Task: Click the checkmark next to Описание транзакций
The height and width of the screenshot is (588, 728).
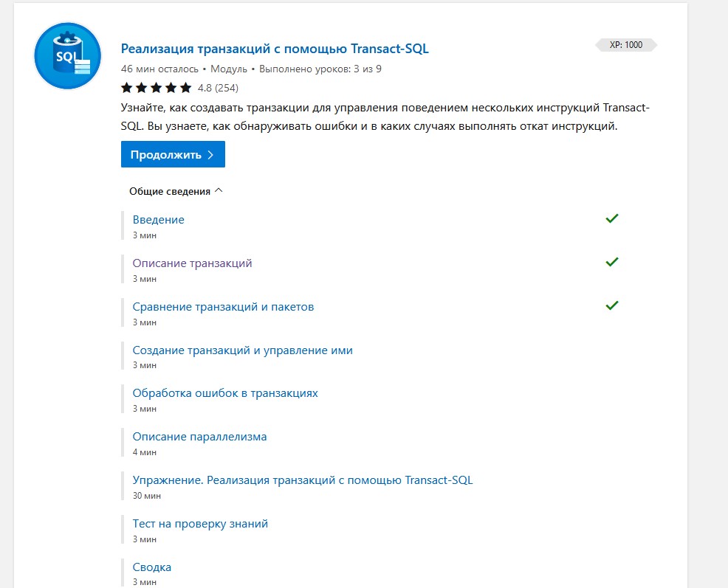Action: tap(611, 262)
